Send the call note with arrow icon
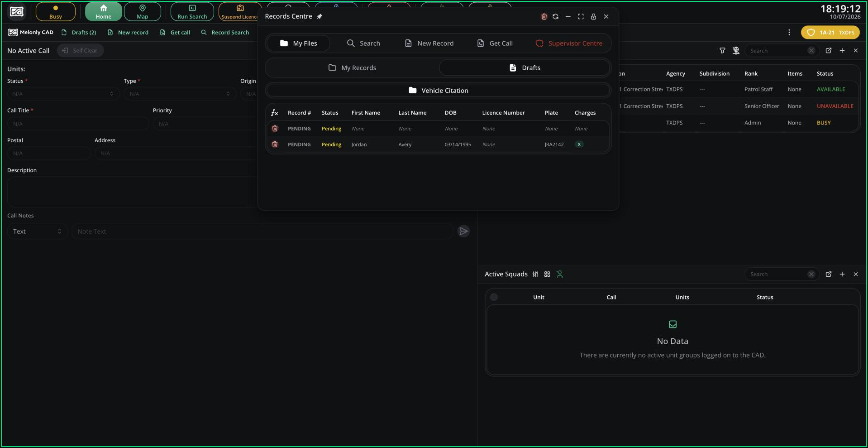The height and width of the screenshot is (448, 868). coord(464,231)
